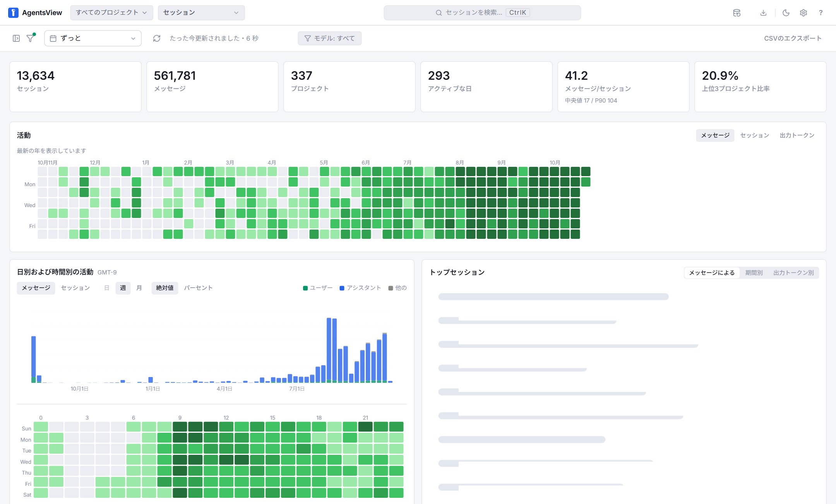Click the 561,781 メッセージ stat card

(212, 87)
